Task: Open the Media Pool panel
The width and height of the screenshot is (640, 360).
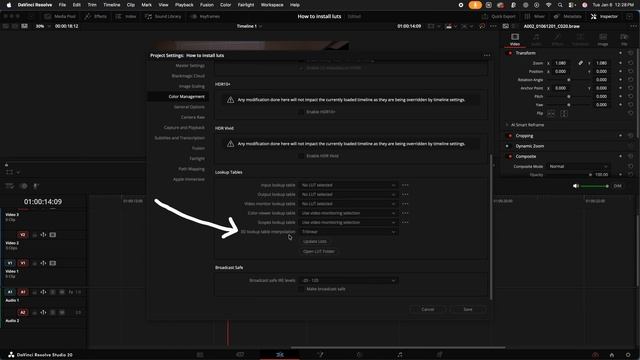Action: point(60,16)
